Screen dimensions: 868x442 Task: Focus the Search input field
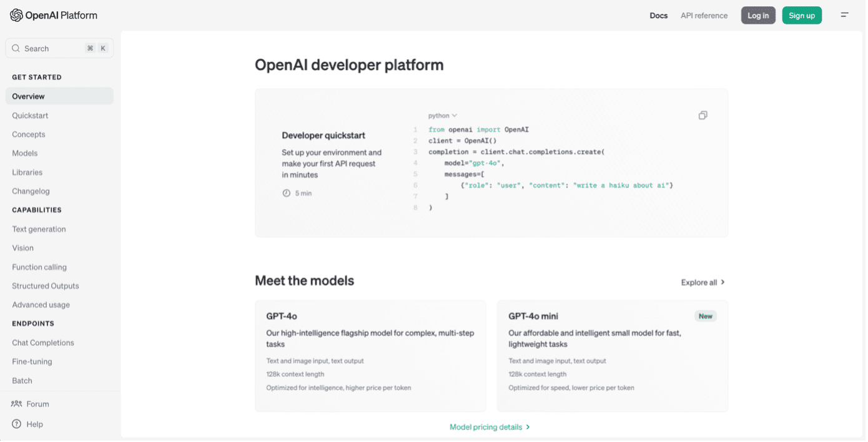coord(59,49)
